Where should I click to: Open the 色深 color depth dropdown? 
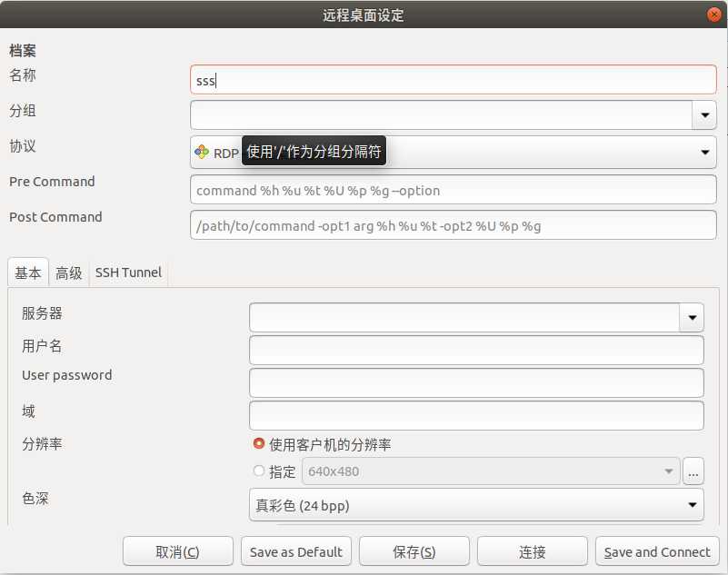click(x=476, y=504)
